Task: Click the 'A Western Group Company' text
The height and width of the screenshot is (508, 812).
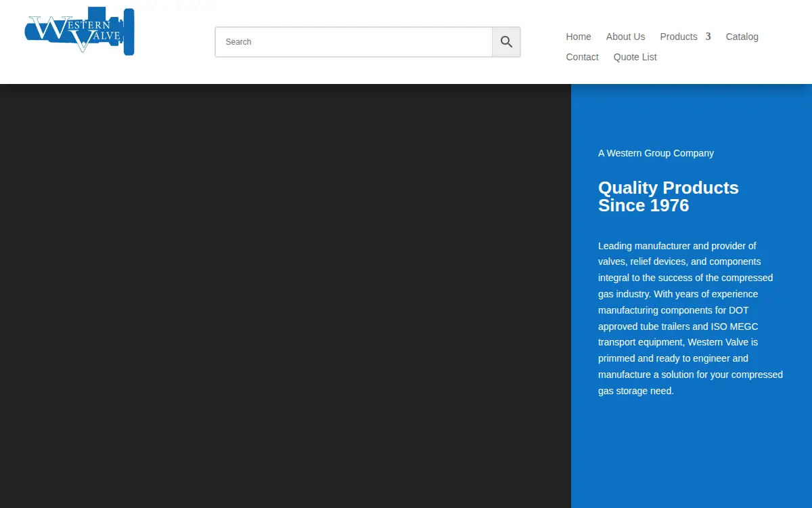Action: point(656,153)
